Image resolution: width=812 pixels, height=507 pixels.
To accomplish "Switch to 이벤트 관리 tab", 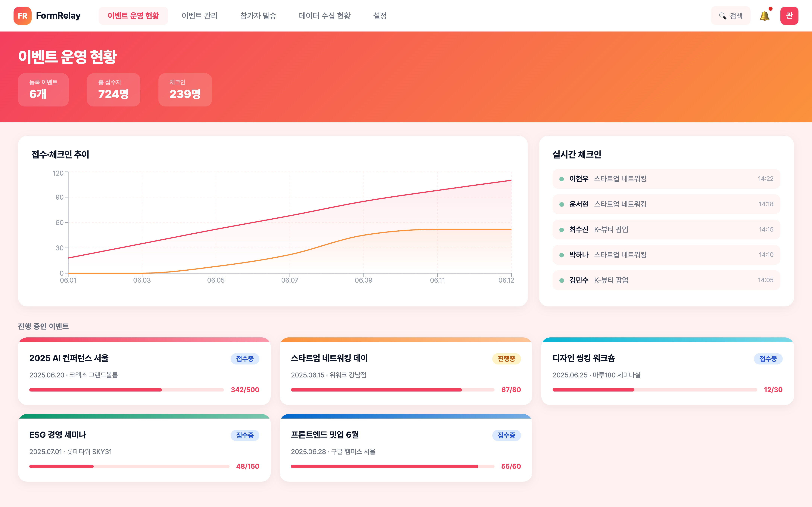I will point(199,16).
